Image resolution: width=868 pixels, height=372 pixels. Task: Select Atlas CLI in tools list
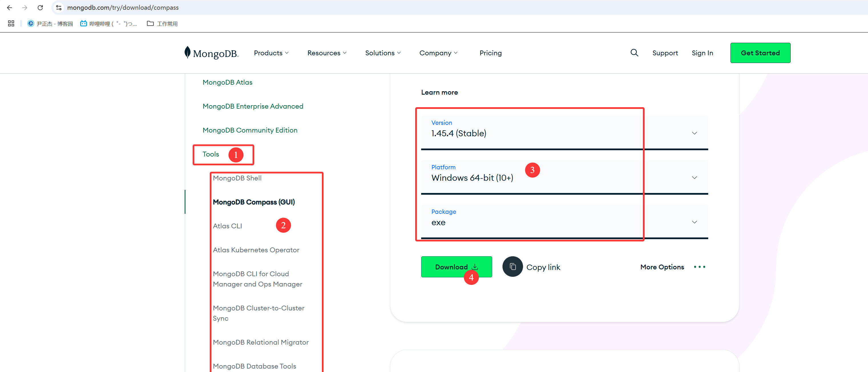click(x=227, y=226)
